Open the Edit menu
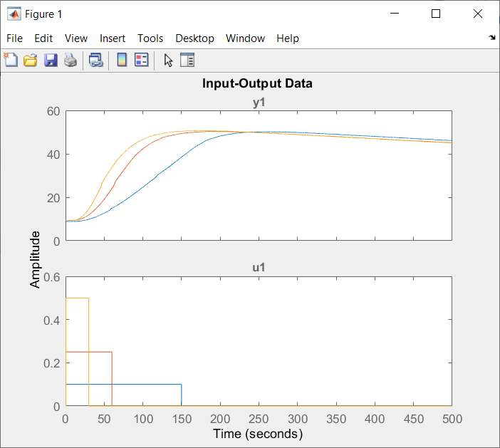Viewport: 500px width, 448px height. tap(43, 38)
